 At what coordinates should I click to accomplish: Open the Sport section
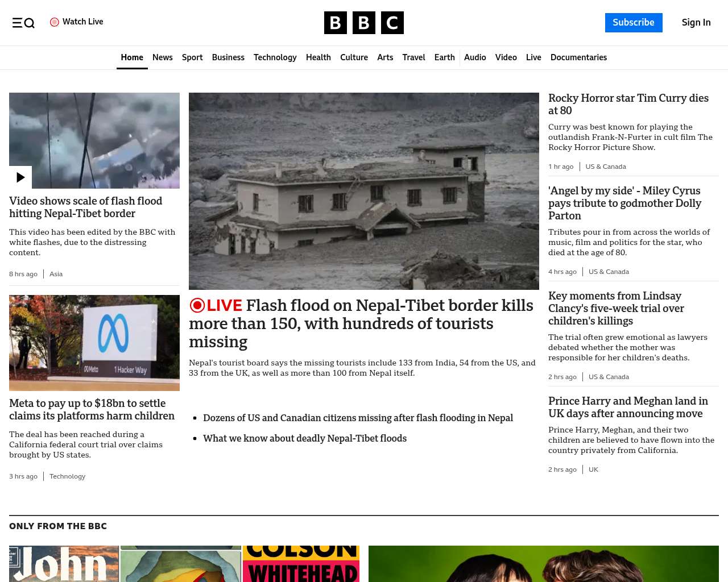[x=192, y=57]
